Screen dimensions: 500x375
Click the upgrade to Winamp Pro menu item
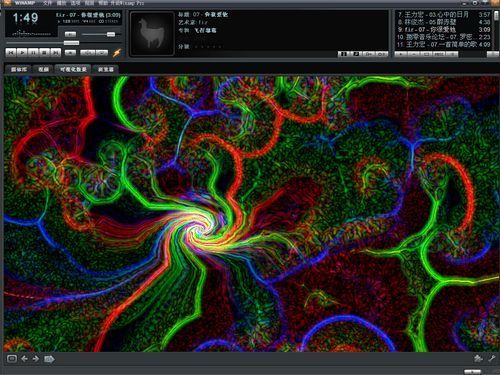(127, 3)
